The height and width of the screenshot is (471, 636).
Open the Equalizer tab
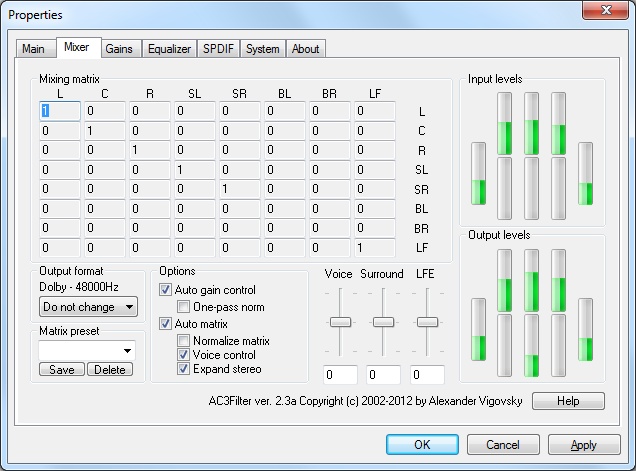tap(169, 49)
